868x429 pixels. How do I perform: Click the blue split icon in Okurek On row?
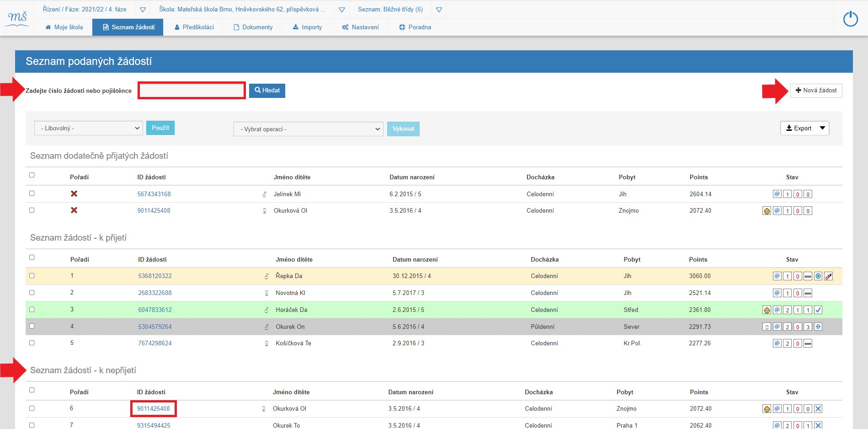click(818, 327)
